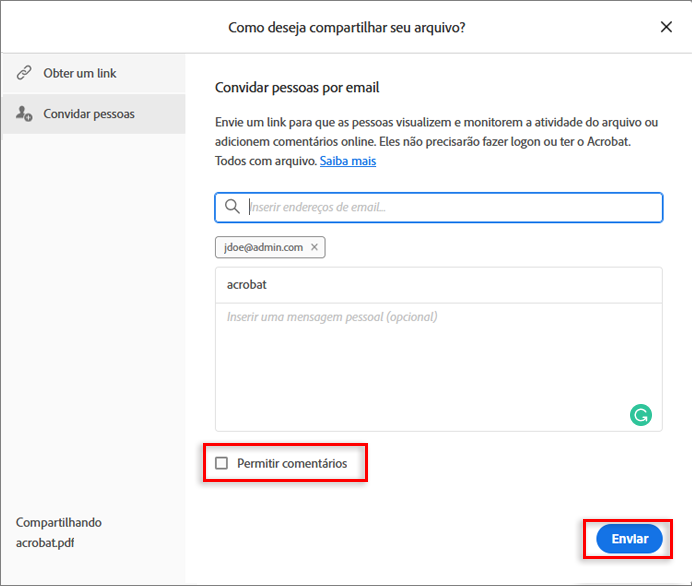The height and width of the screenshot is (586, 692).
Task: Enable the "Permitir comentários" checkbox
Action: pos(222,463)
